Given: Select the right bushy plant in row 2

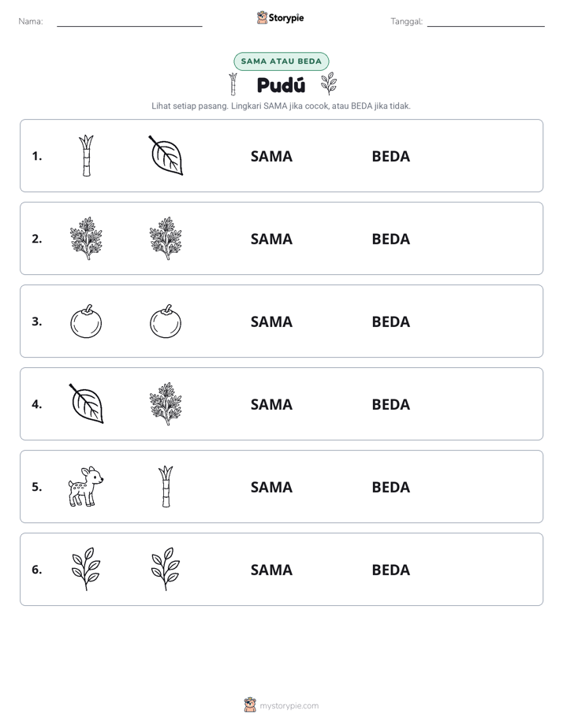Looking at the screenshot, I should [166, 239].
